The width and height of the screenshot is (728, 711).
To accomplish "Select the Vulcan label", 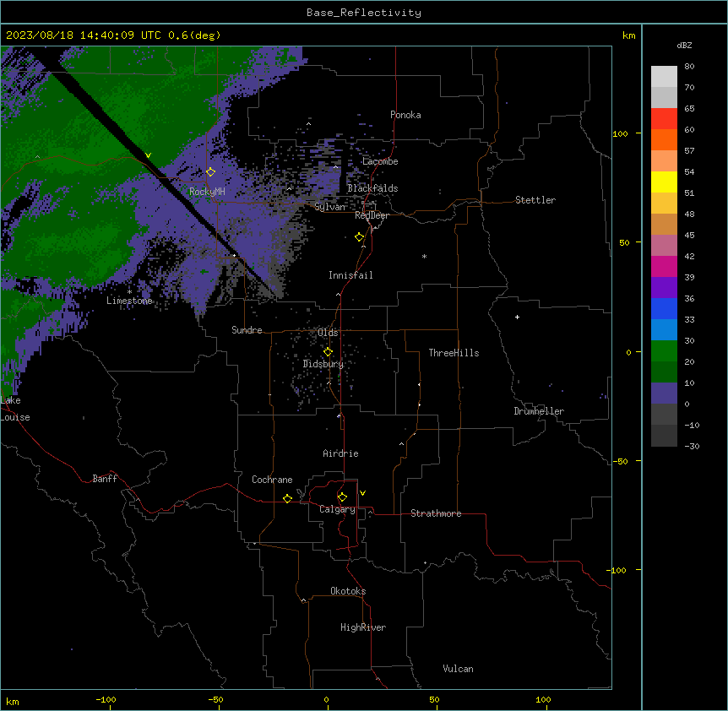I will point(459,669).
